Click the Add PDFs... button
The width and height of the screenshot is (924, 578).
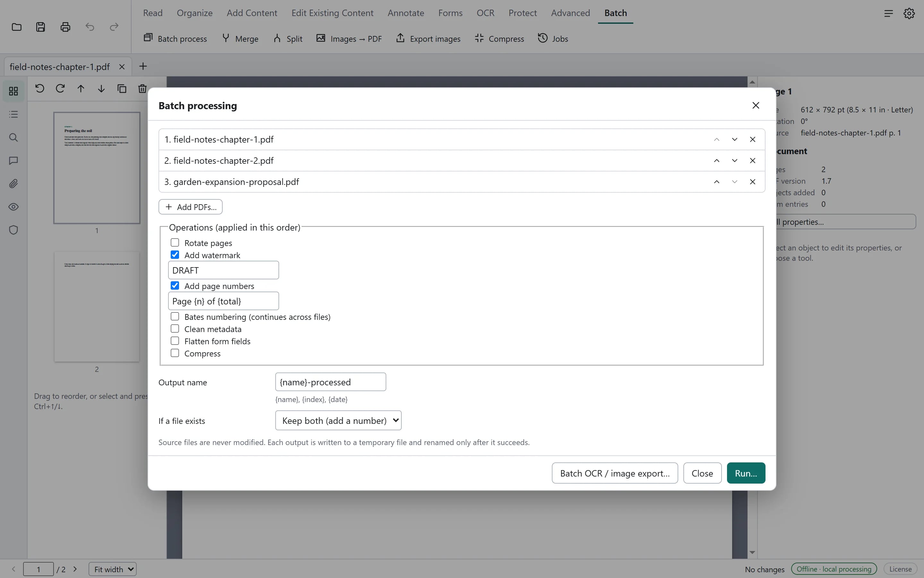191,207
